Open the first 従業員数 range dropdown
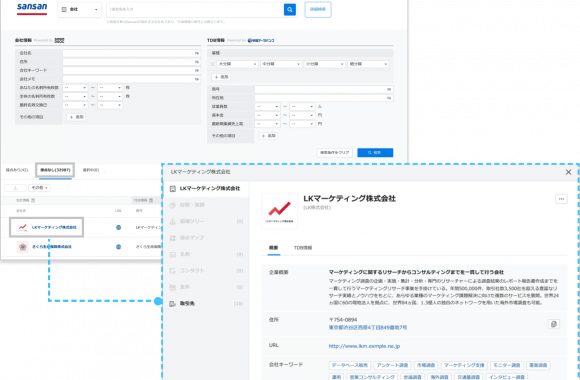Image resolution: width=580 pixels, height=380 pixels. (x=267, y=107)
